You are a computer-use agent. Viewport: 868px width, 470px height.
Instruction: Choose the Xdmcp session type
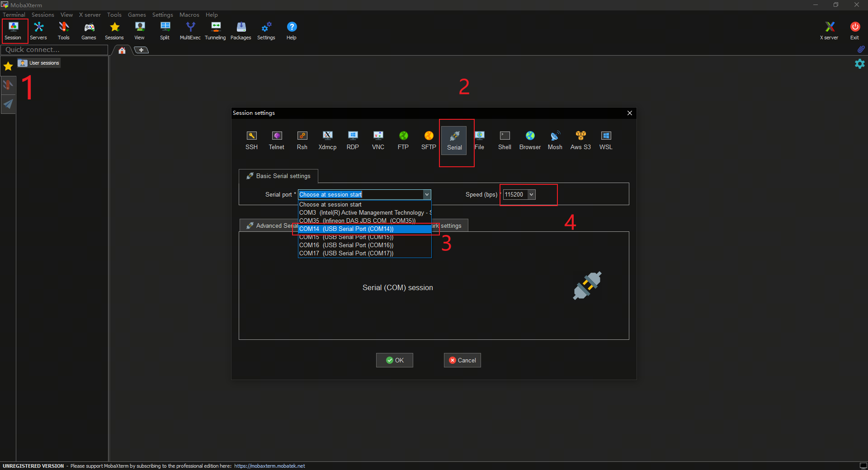(x=328, y=141)
